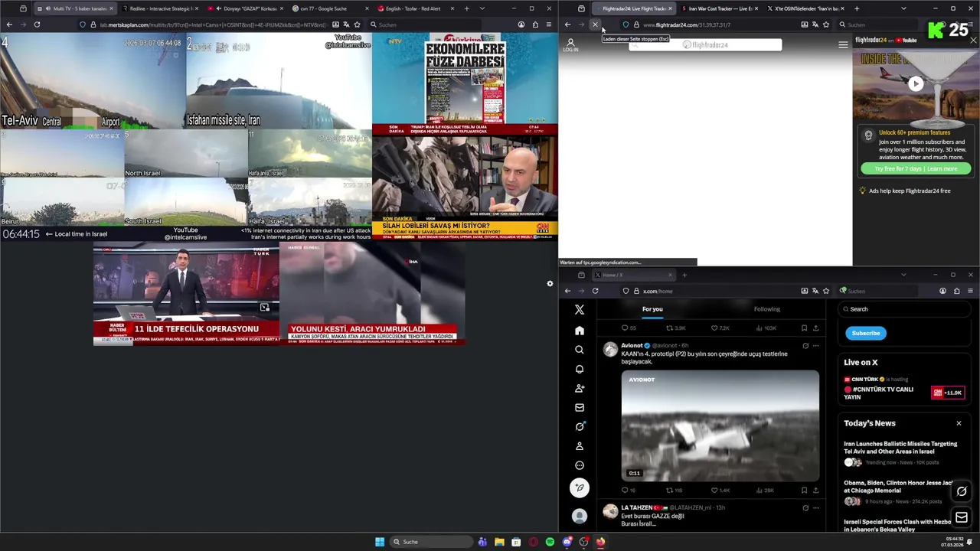This screenshot has height=551, width=980.
Task: Click the X logo in sidebar
Action: point(580,309)
